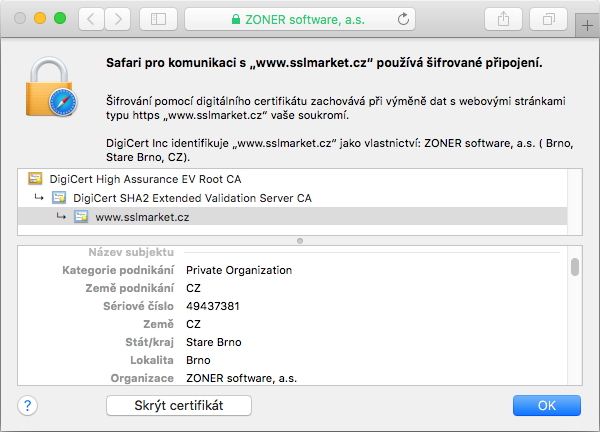Click the green padlock in the address bar

236,19
